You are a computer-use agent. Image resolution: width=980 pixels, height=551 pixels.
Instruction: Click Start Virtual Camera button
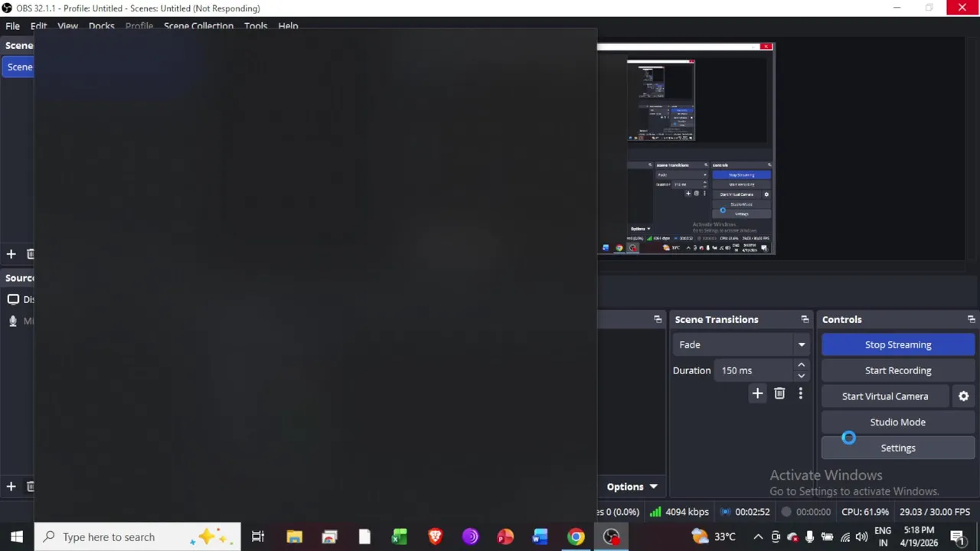tap(885, 396)
